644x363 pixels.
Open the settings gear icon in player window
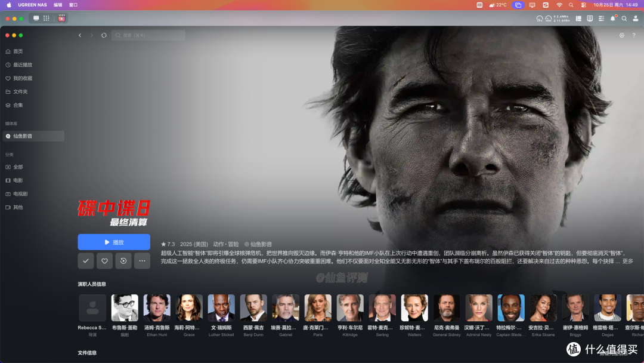pos(622,35)
